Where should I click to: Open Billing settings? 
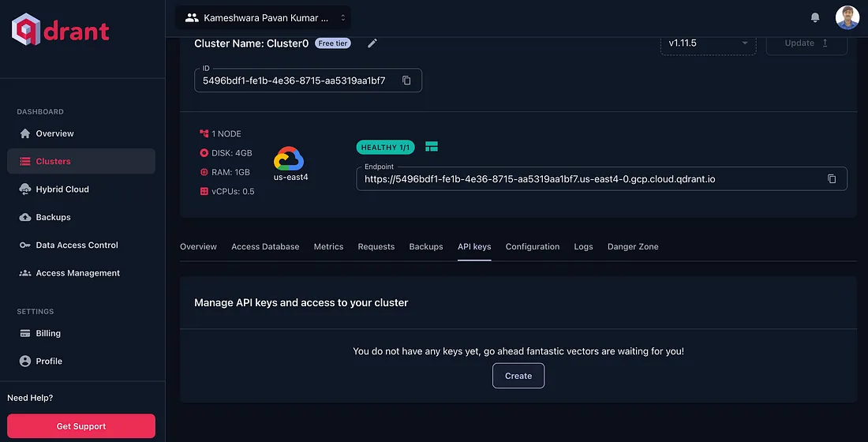80,333
